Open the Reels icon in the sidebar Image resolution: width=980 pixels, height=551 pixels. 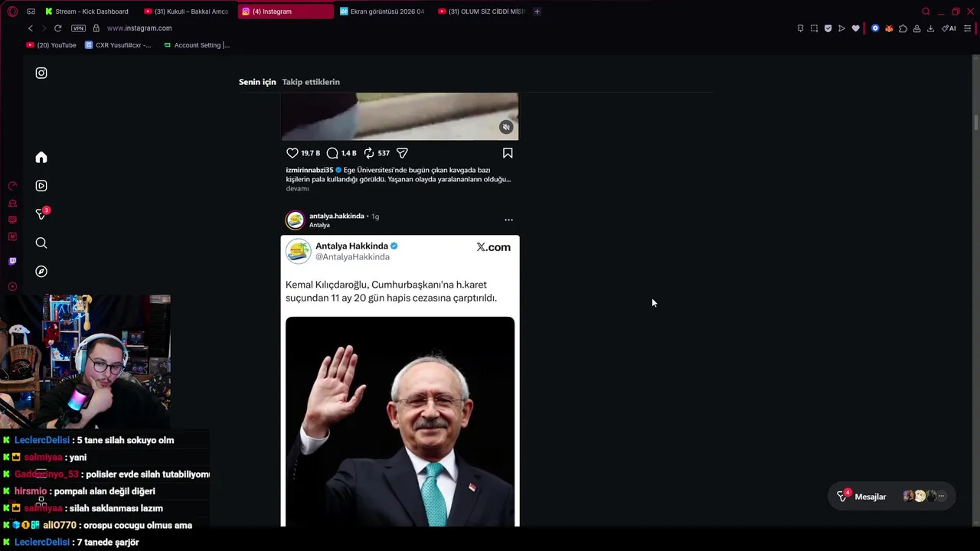click(x=41, y=186)
